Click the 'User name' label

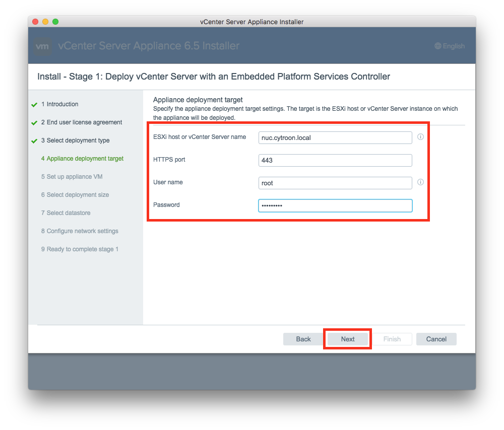168,182
